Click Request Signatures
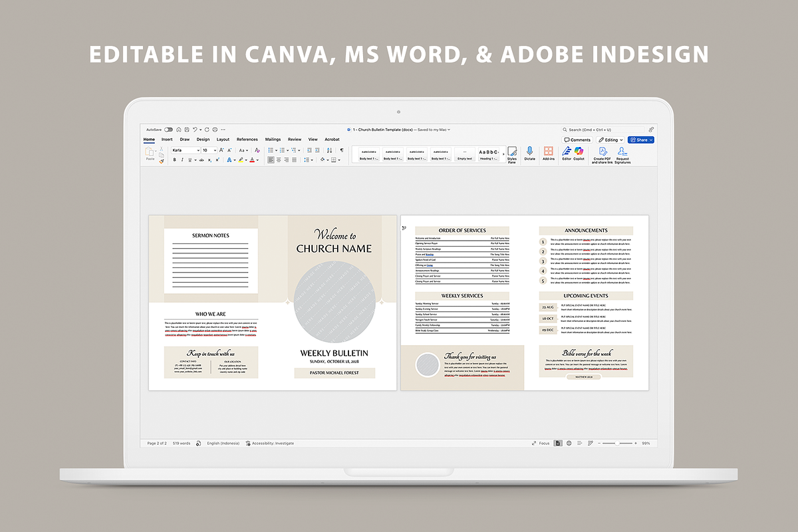This screenshot has width=798, height=532. tap(622, 156)
